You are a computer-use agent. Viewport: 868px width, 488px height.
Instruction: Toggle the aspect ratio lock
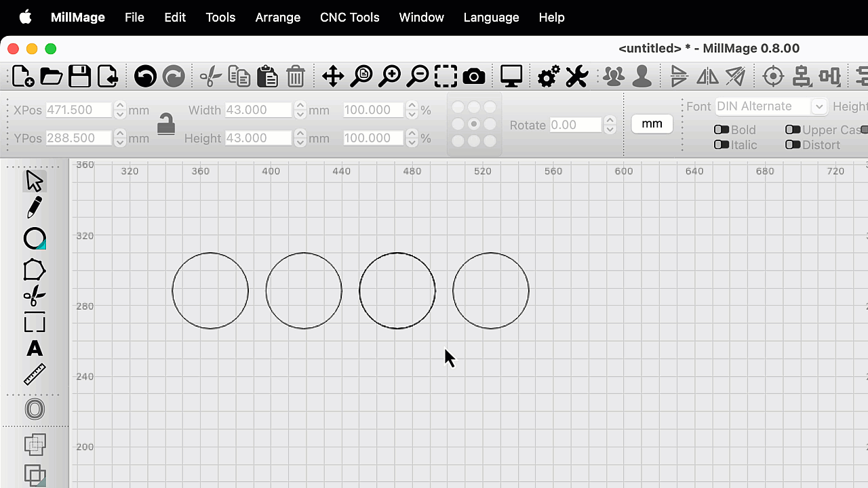166,124
